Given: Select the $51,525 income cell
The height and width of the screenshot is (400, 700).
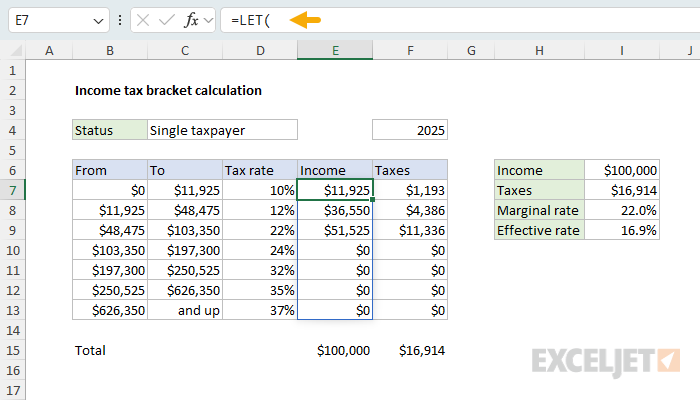Looking at the screenshot, I should point(335,230).
